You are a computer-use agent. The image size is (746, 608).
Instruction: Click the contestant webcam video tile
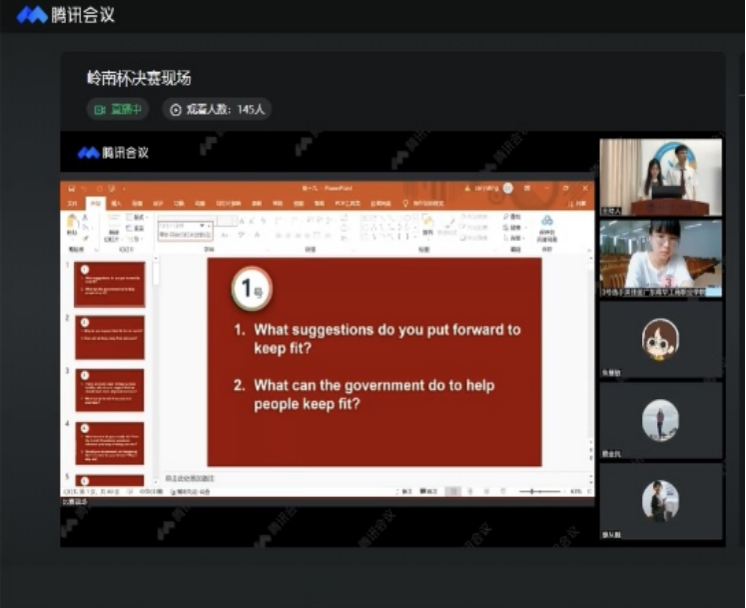point(660,258)
